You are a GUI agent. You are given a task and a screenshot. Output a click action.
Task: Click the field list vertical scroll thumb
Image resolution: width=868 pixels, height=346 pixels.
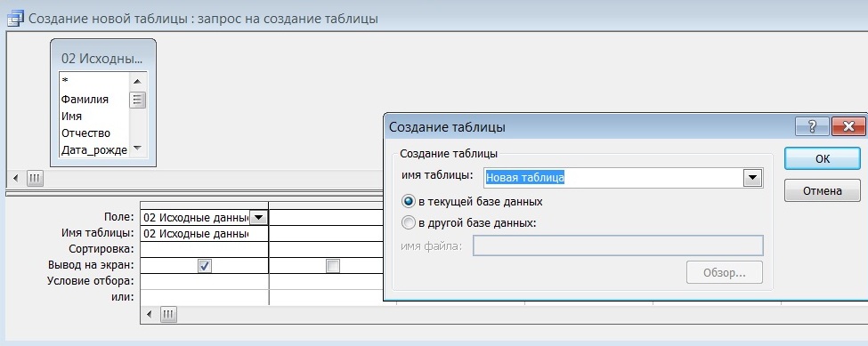(x=137, y=100)
